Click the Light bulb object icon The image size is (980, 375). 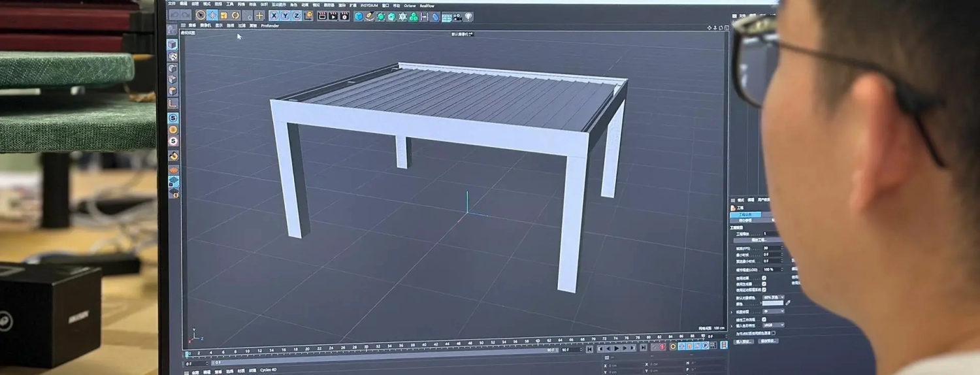click(468, 17)
